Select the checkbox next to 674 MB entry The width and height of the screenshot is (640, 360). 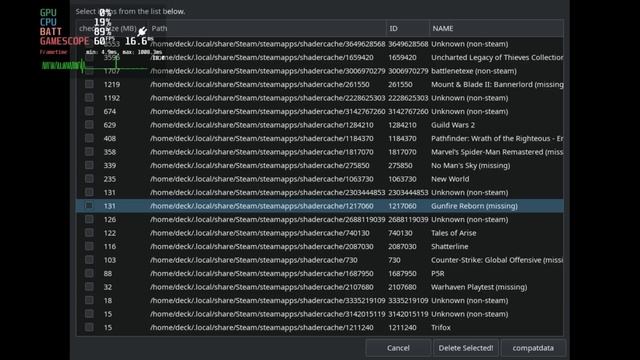89,111
